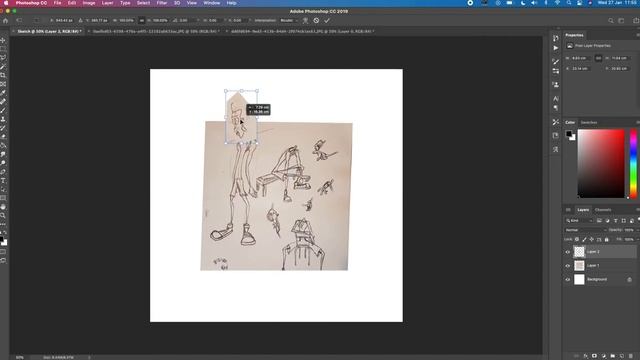The width and height of the screenshot is (640, 360).
Task: Hide the Background layer eye icon
Action: 568,280
